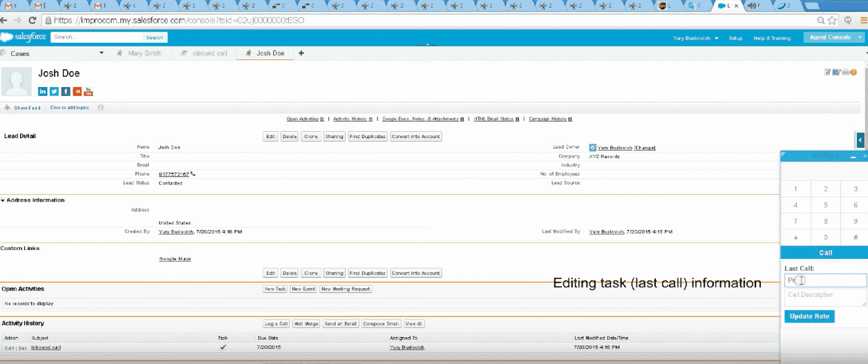Collapse the Address Information section

point(3,200)
